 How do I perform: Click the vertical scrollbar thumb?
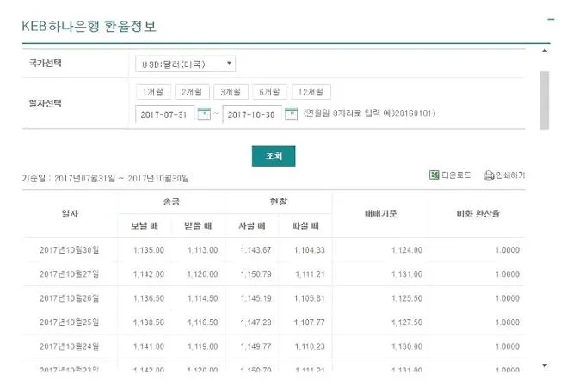click(545, 101)
